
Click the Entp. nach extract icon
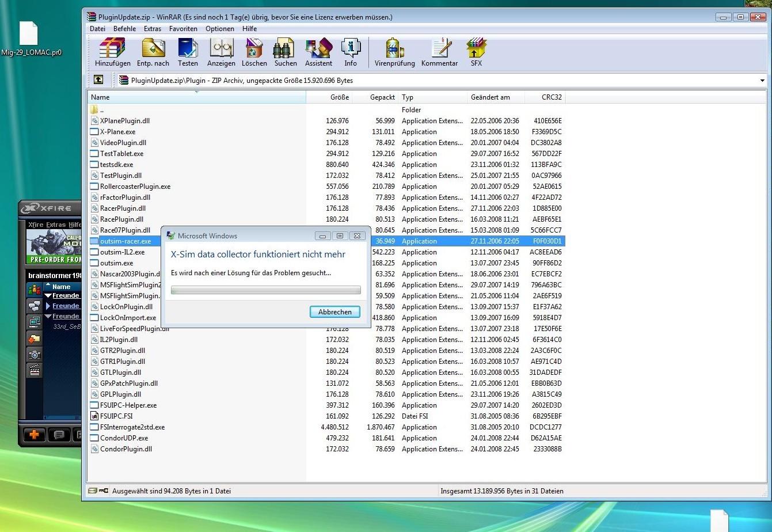[x=153, y=53]
